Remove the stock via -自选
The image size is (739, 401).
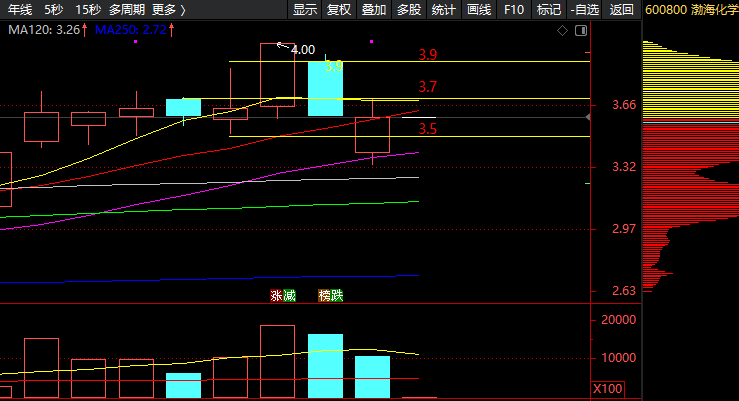click(584, 9)
